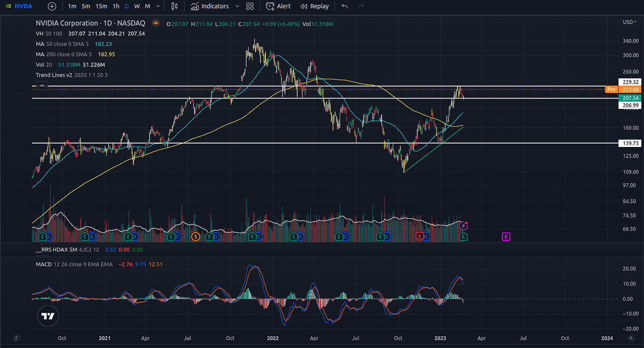Screen dimensions: 644x348
Task: Open the USD currency dropdown
Action: pyautogui.click(x=629, y=22)
